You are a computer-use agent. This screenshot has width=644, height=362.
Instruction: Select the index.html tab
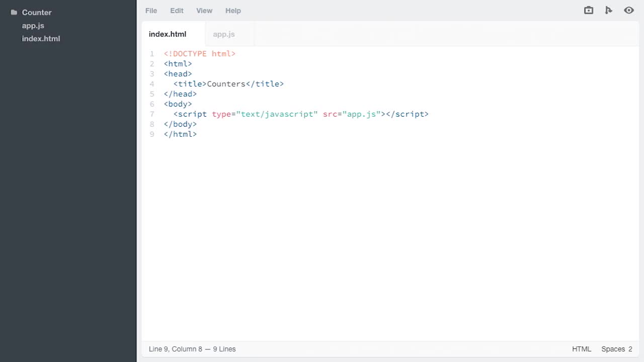click(x=168, y=34)
